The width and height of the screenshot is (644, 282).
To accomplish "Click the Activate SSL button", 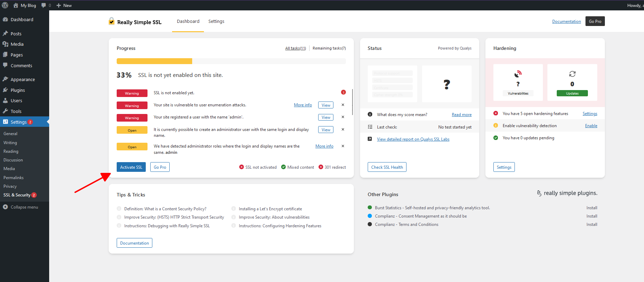I will pos(131,167).
